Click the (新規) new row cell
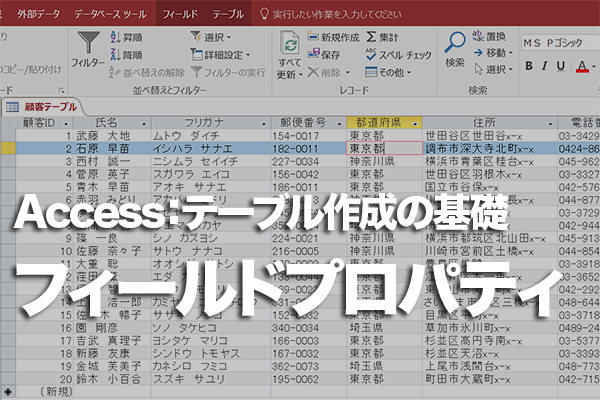The height and width of the screenshot is (400, 600). 45,392
